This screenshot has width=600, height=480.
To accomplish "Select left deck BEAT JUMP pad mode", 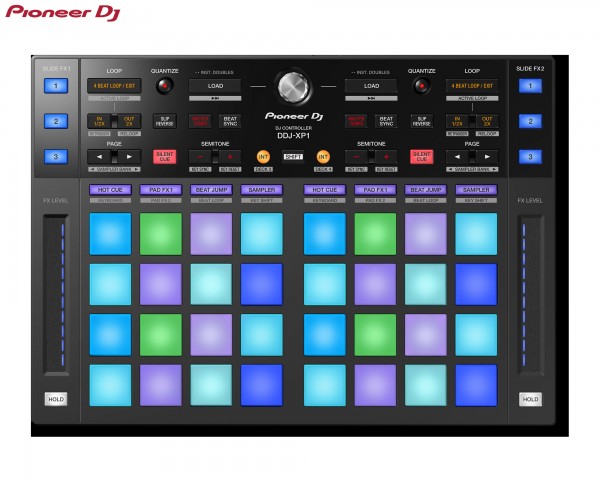I will (x=211, y=190).
